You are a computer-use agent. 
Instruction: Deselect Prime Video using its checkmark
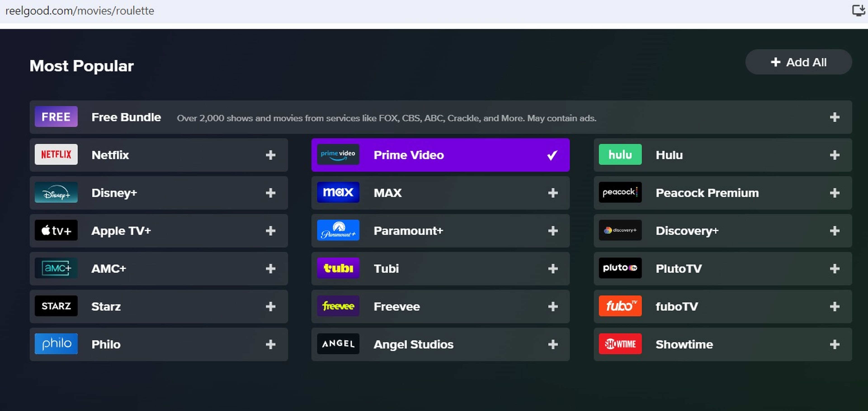pos(552,155)
